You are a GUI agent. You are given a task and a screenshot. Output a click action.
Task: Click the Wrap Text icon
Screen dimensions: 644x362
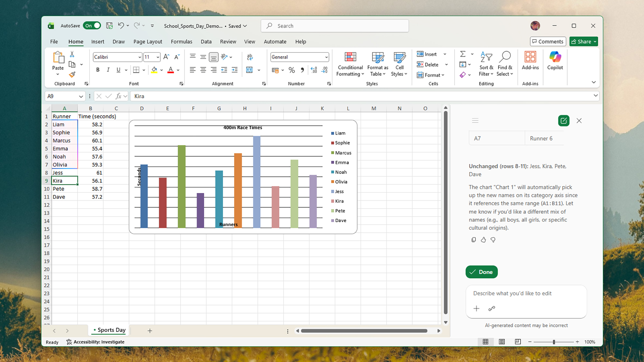(250, 57)
